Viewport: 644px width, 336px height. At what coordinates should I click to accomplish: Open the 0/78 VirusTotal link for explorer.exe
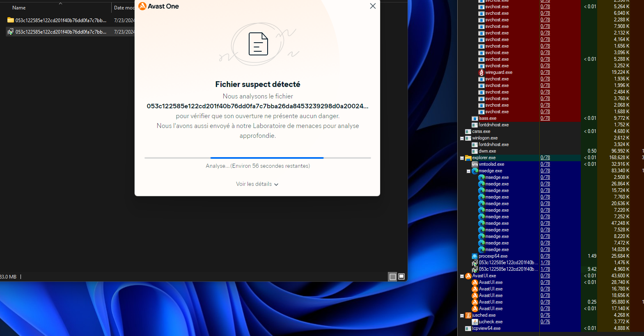(x=545, y=158)
